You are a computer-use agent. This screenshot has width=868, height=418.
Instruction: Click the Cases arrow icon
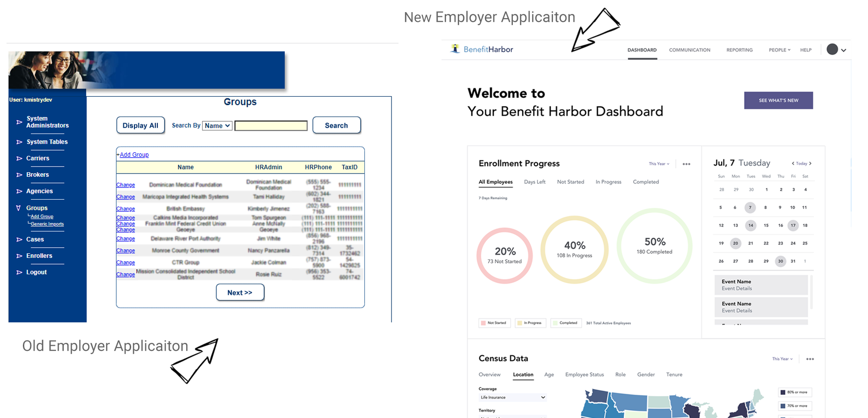(19, 239)
